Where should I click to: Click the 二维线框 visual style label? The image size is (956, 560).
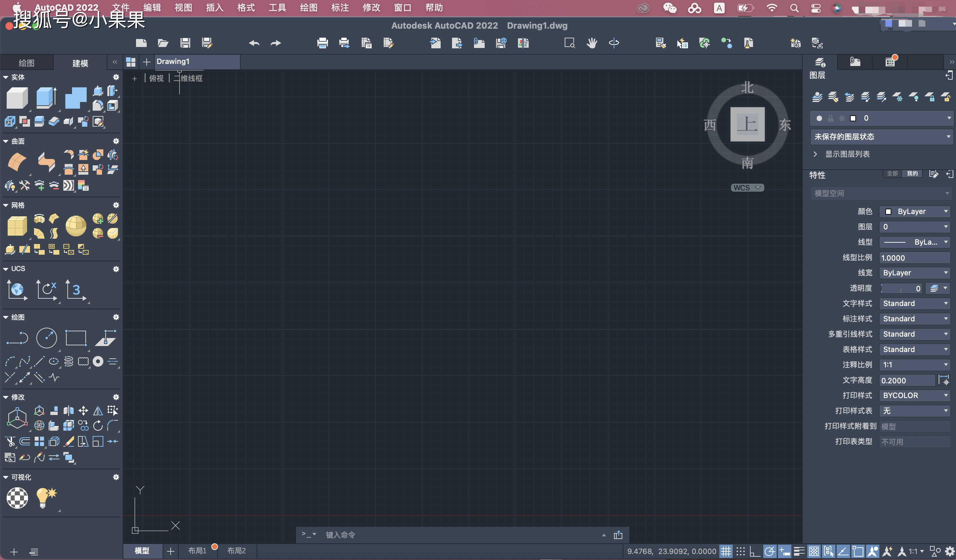pyautogui.click(x=188, y=79)
